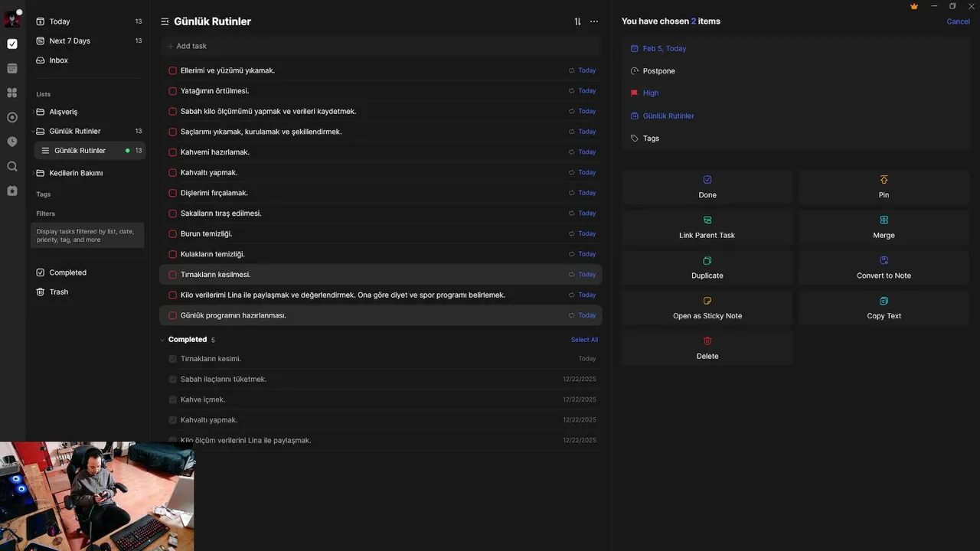Open the search icon in left rail
The height and width of the screenshot is (551, 980).
12,166
